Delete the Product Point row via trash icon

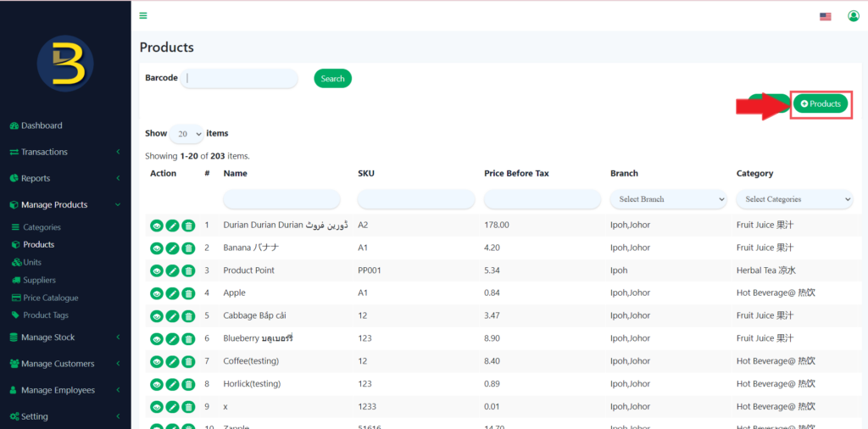(x=188, y=270)
